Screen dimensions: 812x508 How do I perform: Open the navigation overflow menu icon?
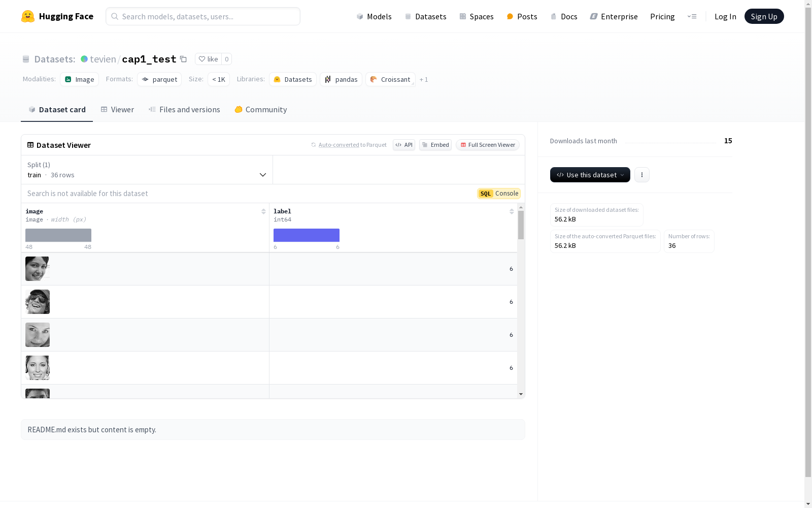pos(692,16)
